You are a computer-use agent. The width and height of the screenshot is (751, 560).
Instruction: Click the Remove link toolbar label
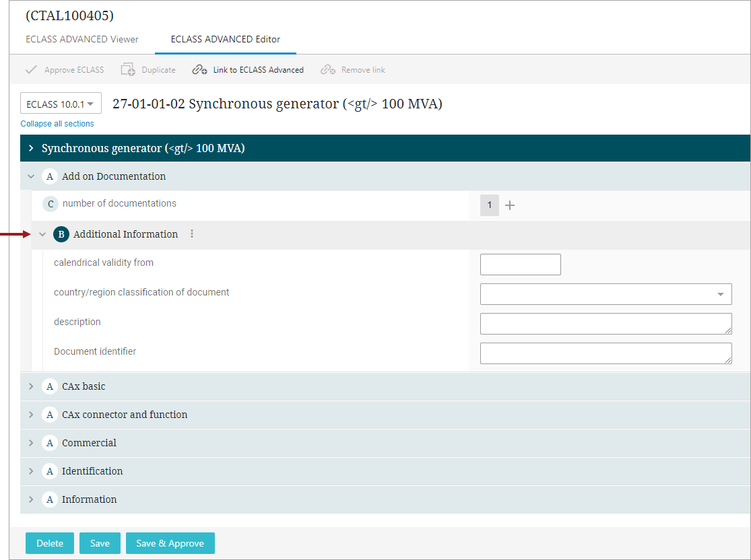363,70
